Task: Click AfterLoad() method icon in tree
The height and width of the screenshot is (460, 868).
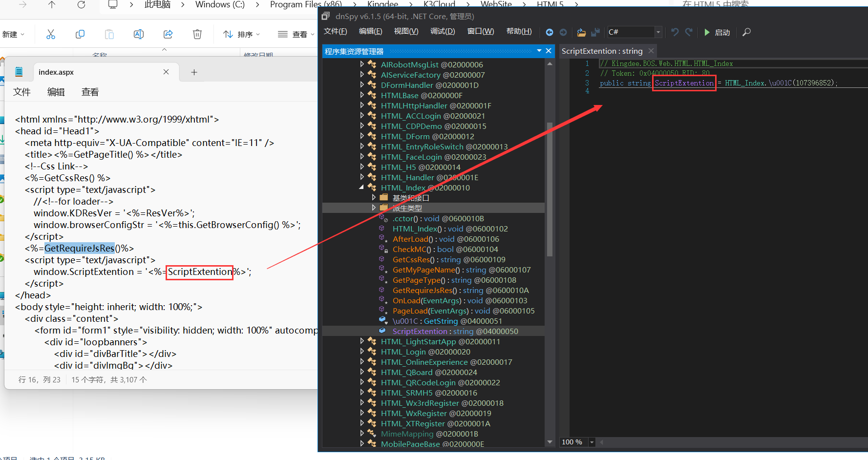Action: point(383,238)
